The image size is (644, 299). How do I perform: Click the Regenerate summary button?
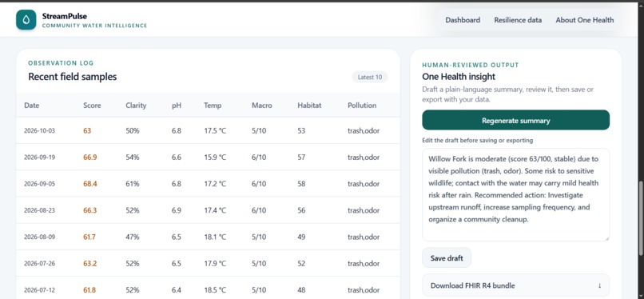[515, 121]
